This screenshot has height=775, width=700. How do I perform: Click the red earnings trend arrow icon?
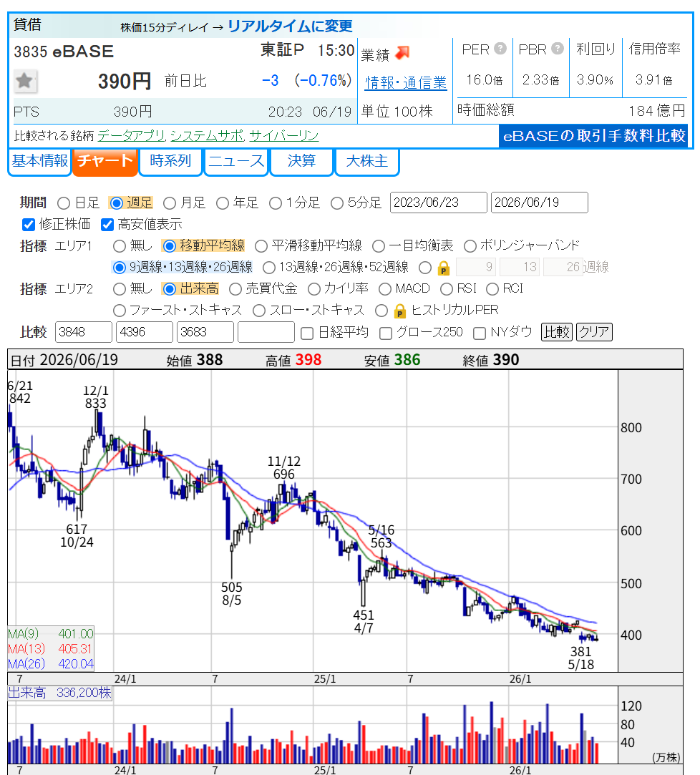(402, 53)
